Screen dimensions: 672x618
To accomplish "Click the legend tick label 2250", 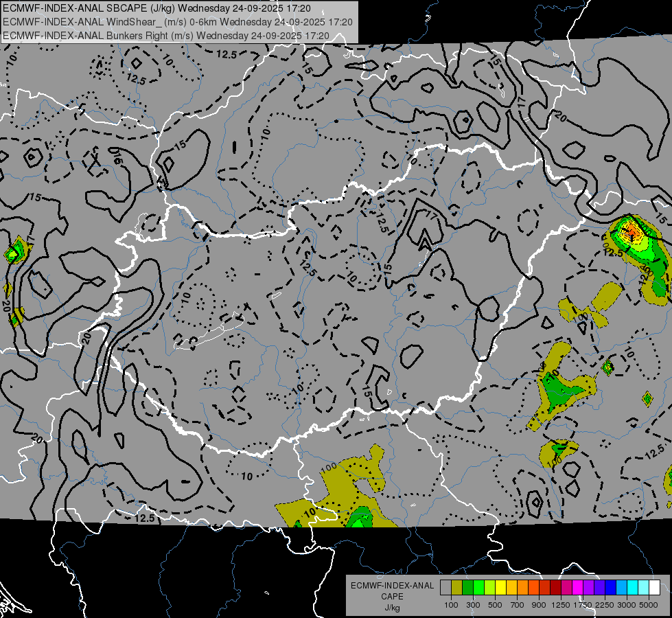I will pyautogui.click(x=605, y=605).
